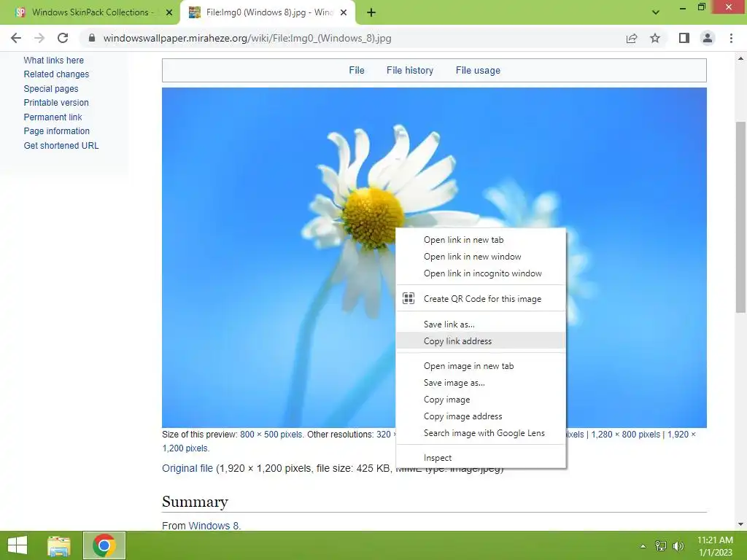The width and height of the screenshot is (747, 560).
Task: Jump to File usage section
Action: [478, 71]
